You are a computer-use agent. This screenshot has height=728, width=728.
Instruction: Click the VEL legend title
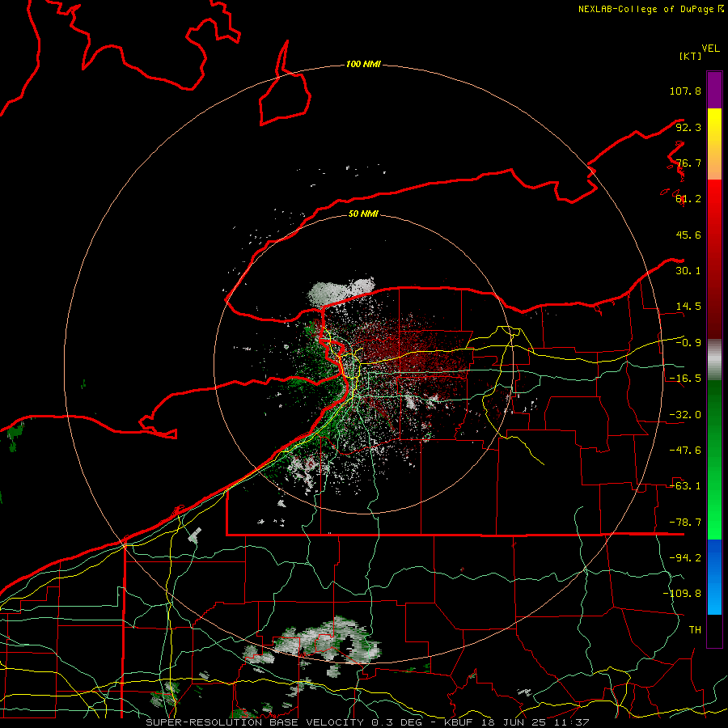tap(710, 49)
